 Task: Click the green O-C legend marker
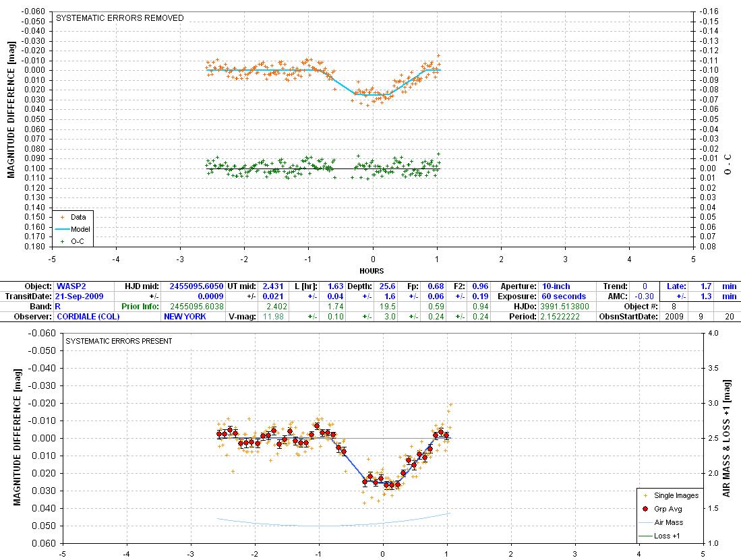(x=62, y=241)
